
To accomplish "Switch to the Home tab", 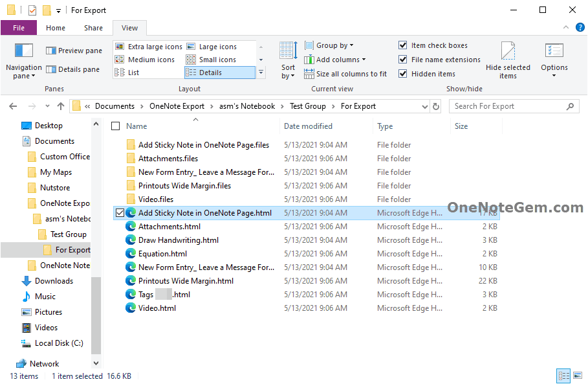I will [56, 28].
